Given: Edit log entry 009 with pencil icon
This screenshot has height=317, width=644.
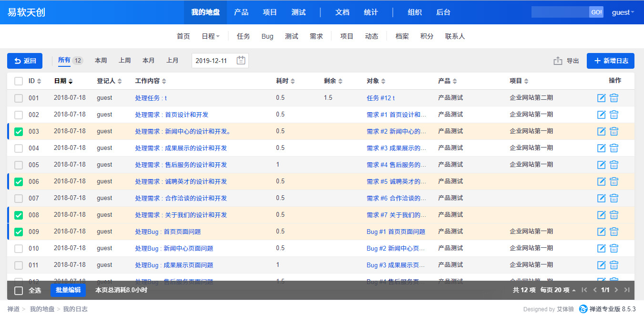Looking at the screenshot, I should pyautogui.click(x=601, y=232).
